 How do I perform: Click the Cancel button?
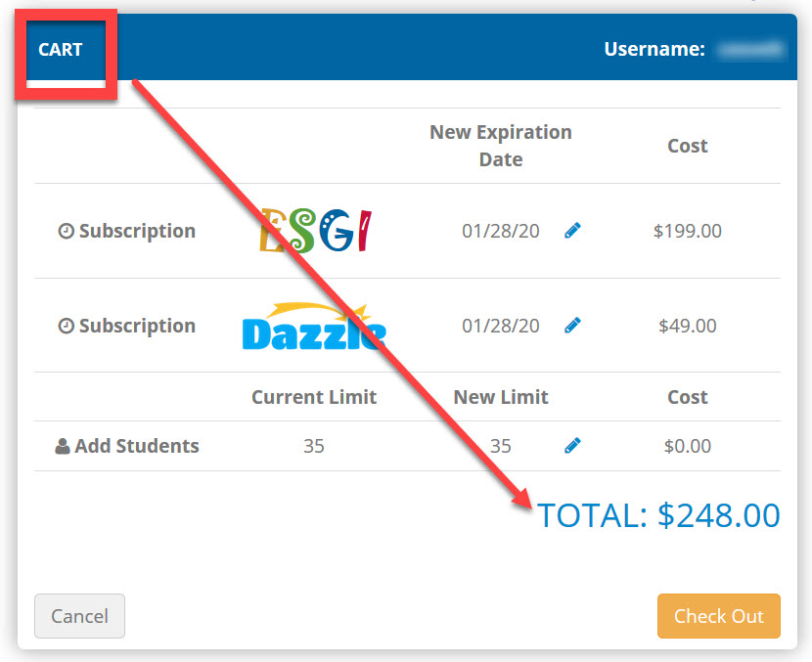(80, 616)
